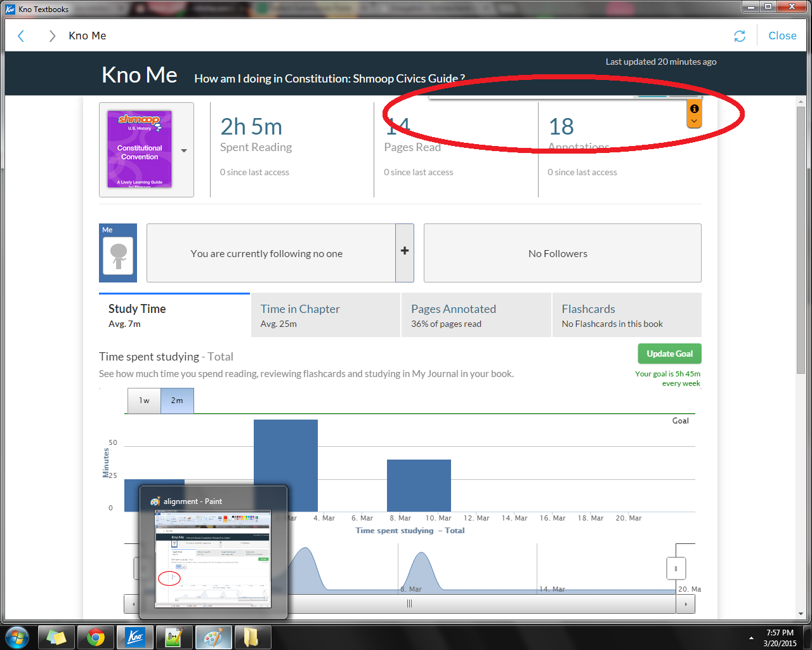Go forward with the right arrow
This screenshot has height=650, width=812.
pyautogui.click(x=52, y=36)
